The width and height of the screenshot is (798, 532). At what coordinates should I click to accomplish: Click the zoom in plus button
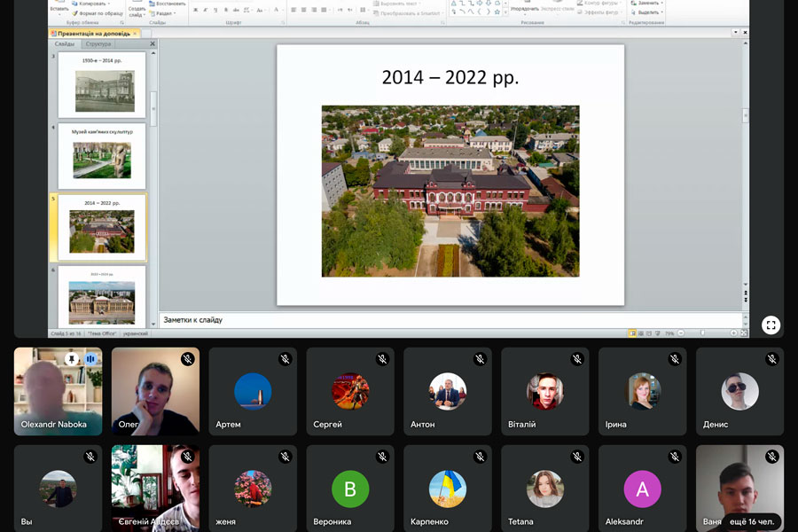(x=733, y=333)
